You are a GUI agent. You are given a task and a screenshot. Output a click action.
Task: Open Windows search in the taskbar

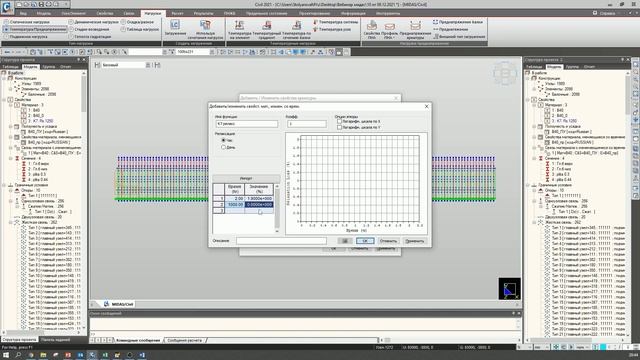pyautogui.click(x=18, y=355)
